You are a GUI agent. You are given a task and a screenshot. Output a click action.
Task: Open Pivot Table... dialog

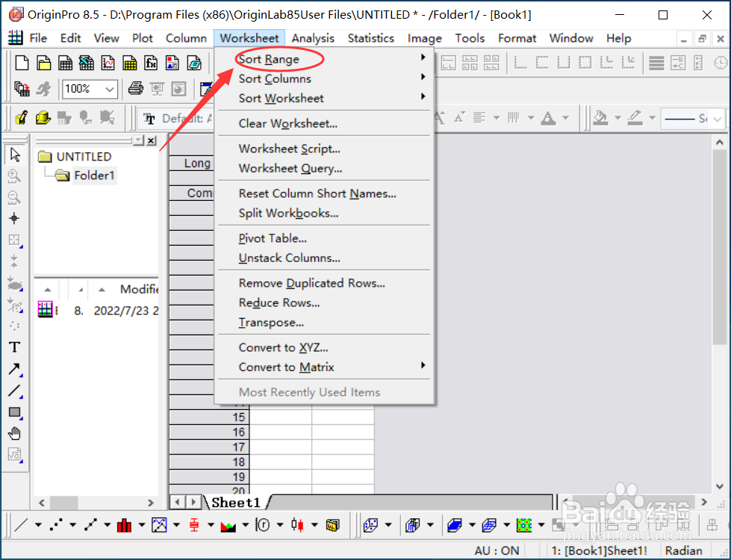(x=325, y=238)
